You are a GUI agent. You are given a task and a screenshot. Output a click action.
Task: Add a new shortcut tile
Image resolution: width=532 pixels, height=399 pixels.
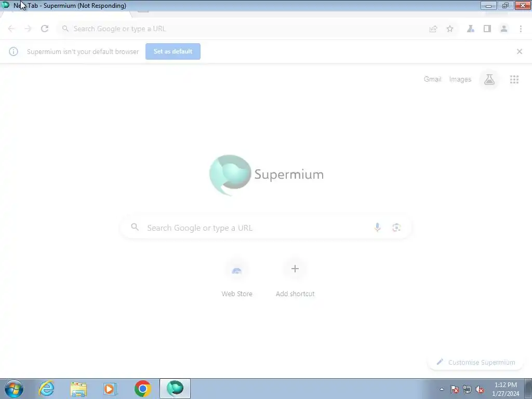coord(295,278)
